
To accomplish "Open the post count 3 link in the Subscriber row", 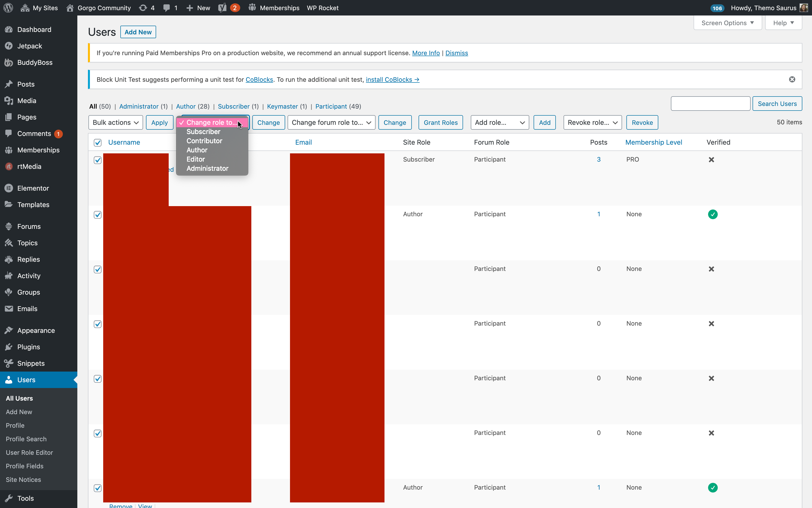I will coord(599,159).
